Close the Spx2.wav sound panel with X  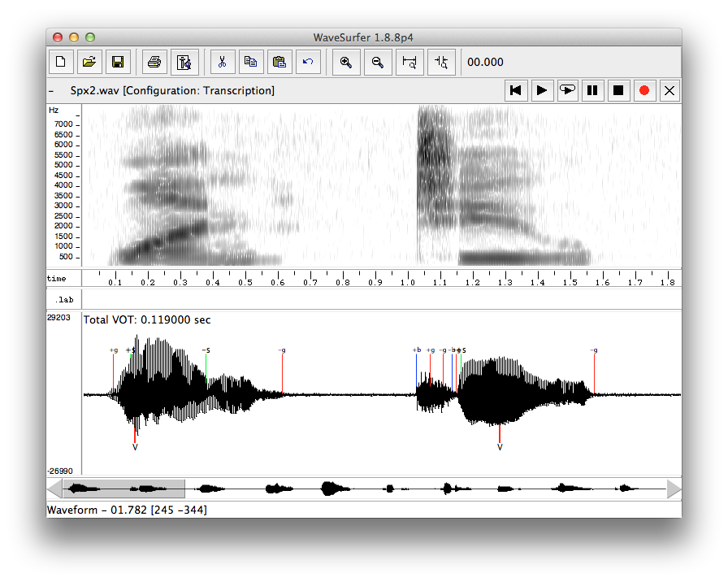click(x=669, y=90)
